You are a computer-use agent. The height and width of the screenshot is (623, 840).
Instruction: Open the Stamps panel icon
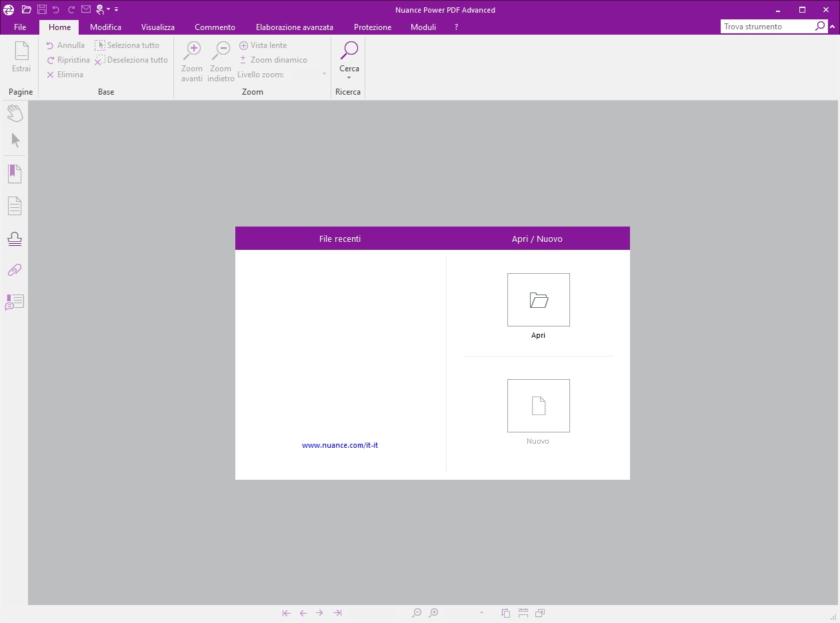pos(15,239)
